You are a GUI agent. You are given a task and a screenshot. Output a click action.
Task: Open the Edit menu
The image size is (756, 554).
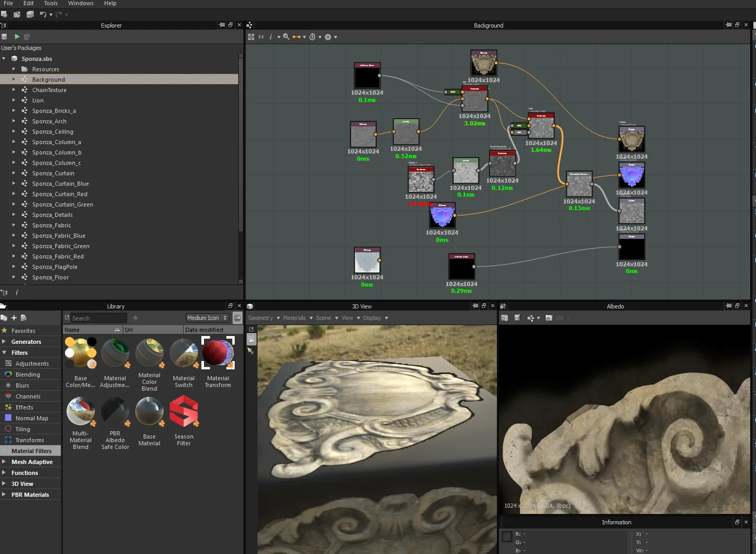point(29,3)
